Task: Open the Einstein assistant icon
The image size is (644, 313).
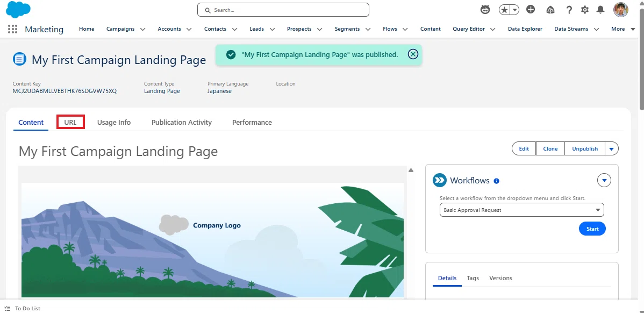Action: [x=485, y=10]
